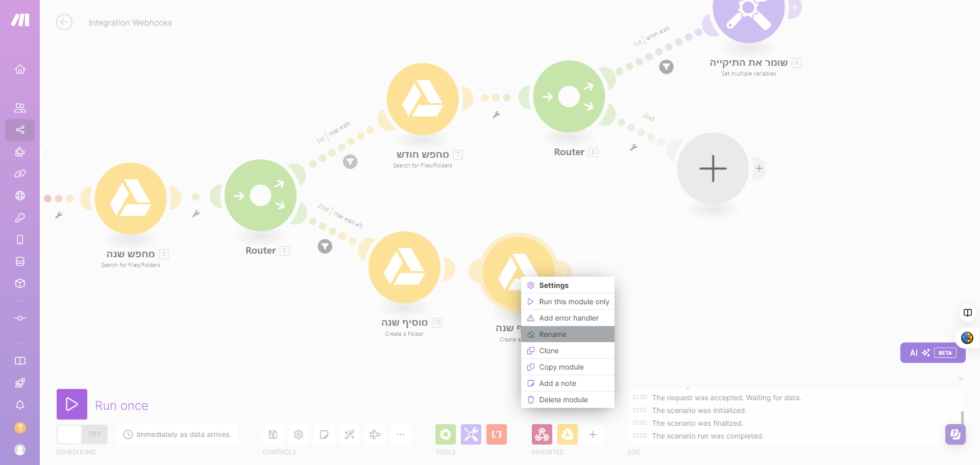Click the wrench on Router 8 second route

click(x=633, y=148)
